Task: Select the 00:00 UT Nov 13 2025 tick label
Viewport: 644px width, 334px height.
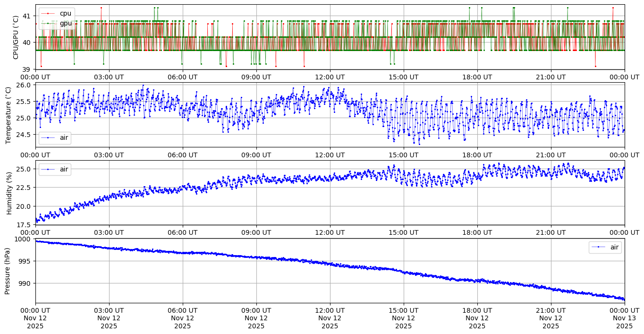Action: 624,318
